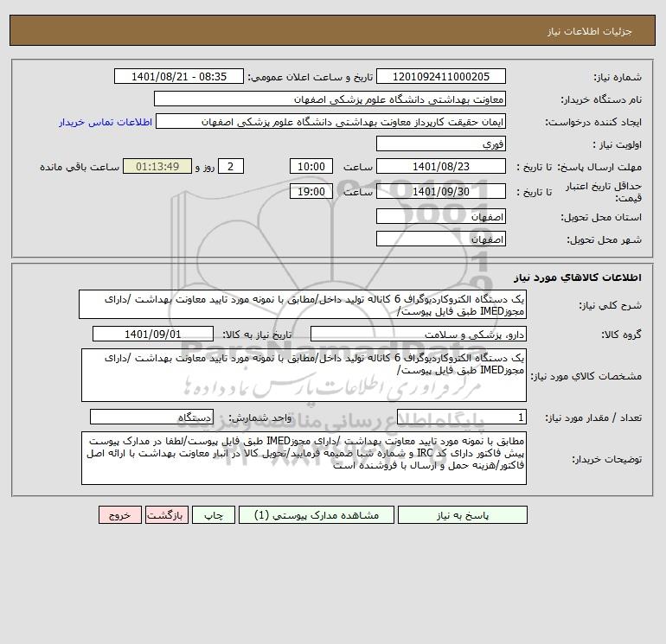The height and width of the screenshot is (644, 666).
Task: Open اطلاعات تماس خریدار link
Action: tap(106, 122)
